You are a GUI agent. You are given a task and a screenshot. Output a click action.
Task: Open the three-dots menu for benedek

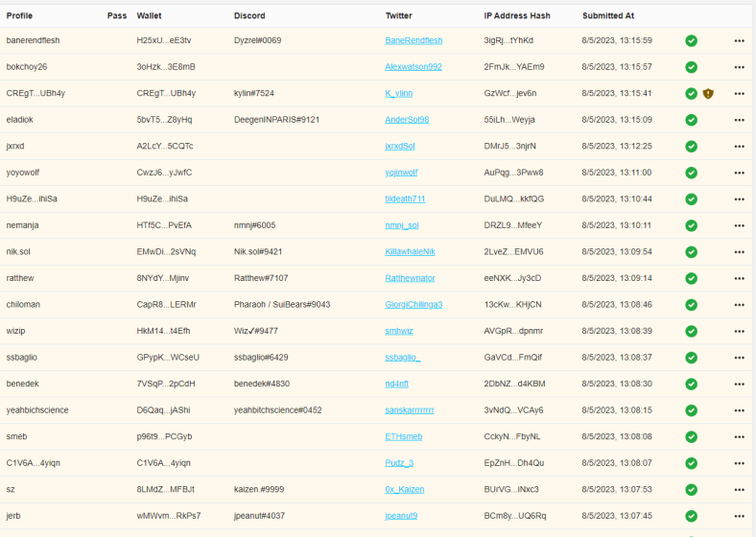(x=739, y=385)
